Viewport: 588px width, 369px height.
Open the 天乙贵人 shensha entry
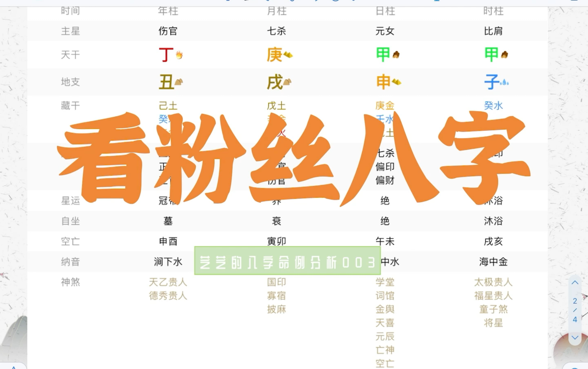[x=168, y=282]
